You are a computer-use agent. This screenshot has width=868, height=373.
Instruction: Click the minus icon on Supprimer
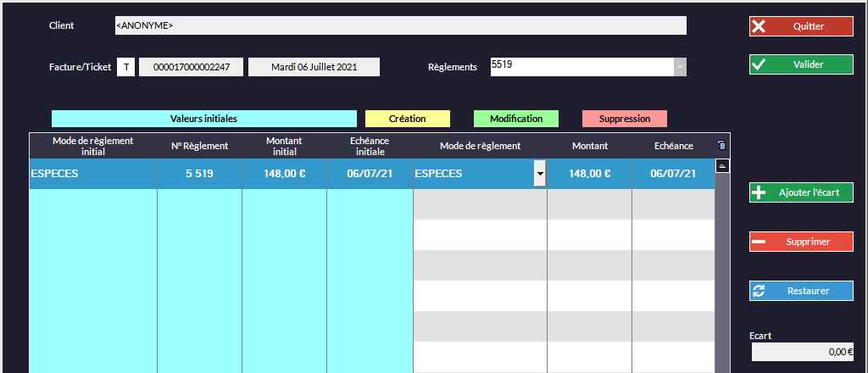pyautogui.click(x=759, y=242)
